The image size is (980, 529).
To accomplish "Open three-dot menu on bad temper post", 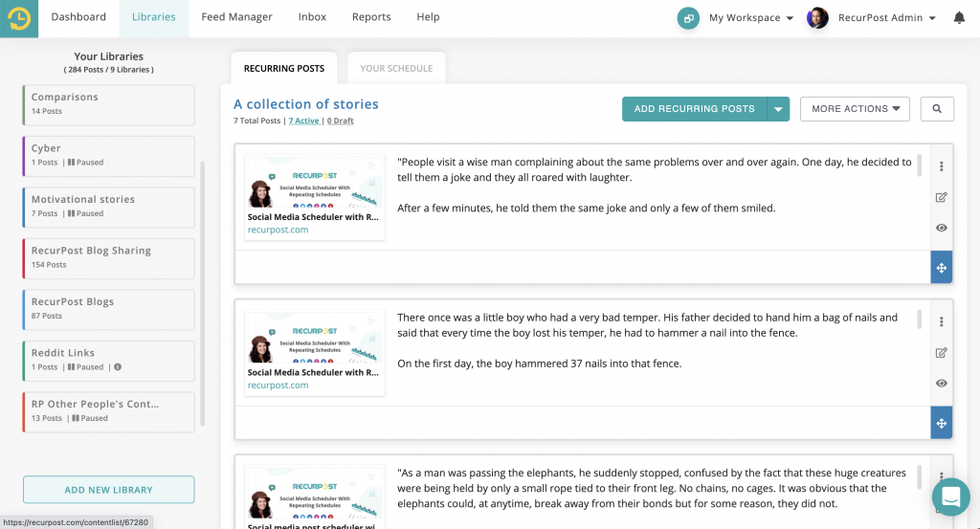I will click(x=942, y=321).
